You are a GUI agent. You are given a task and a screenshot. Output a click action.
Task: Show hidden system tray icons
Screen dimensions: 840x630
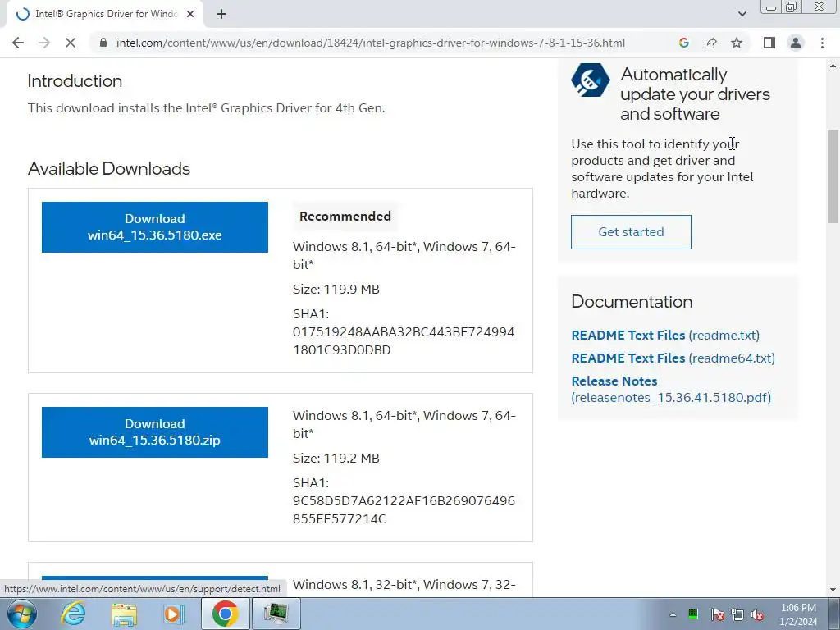pos(673,614)
